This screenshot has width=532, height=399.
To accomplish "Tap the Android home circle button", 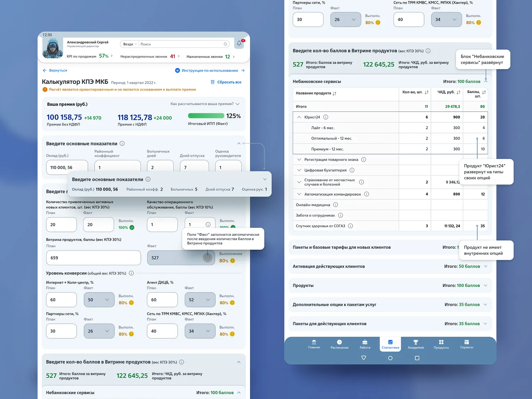I will [x=390, y=358].
